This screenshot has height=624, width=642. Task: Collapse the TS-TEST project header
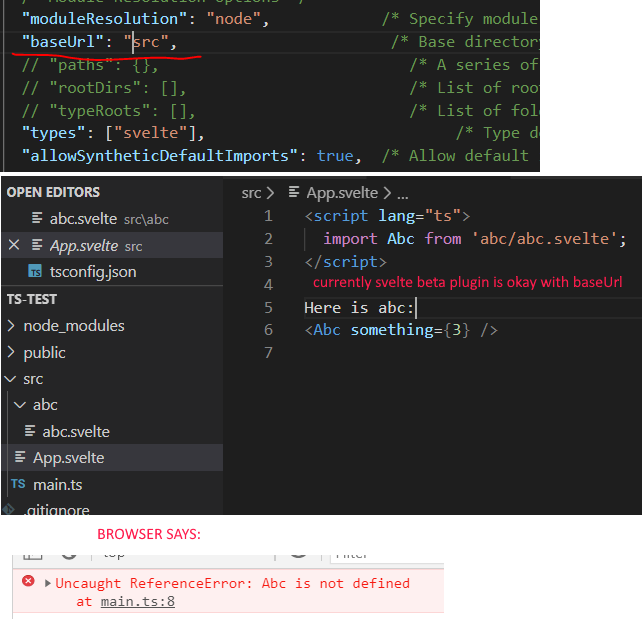pos(32,299)
